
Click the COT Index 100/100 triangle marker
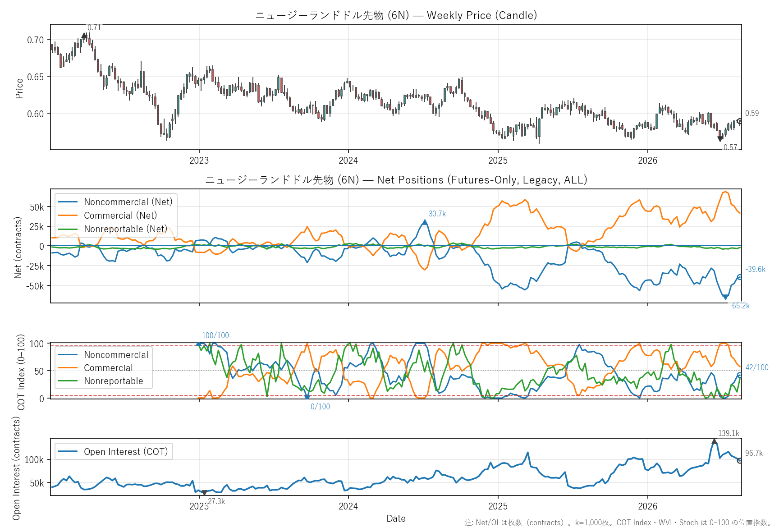[x=198, y=344]
